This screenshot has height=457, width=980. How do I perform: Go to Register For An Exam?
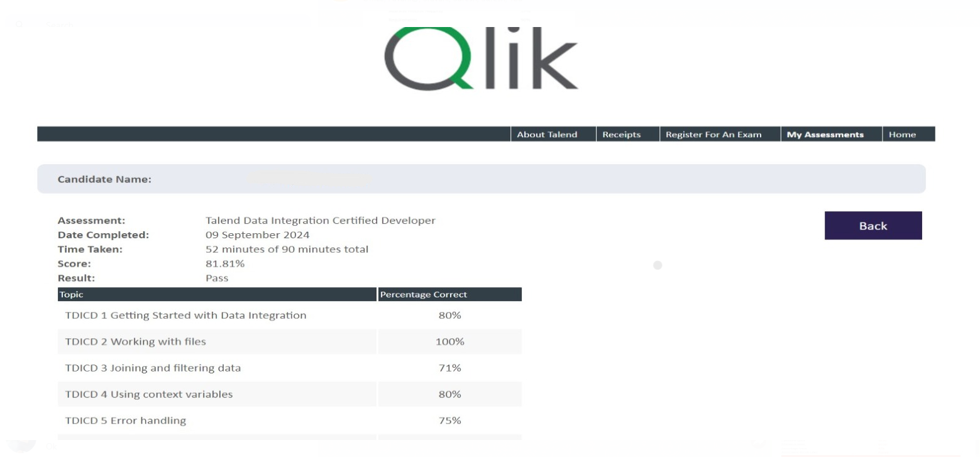713,135
